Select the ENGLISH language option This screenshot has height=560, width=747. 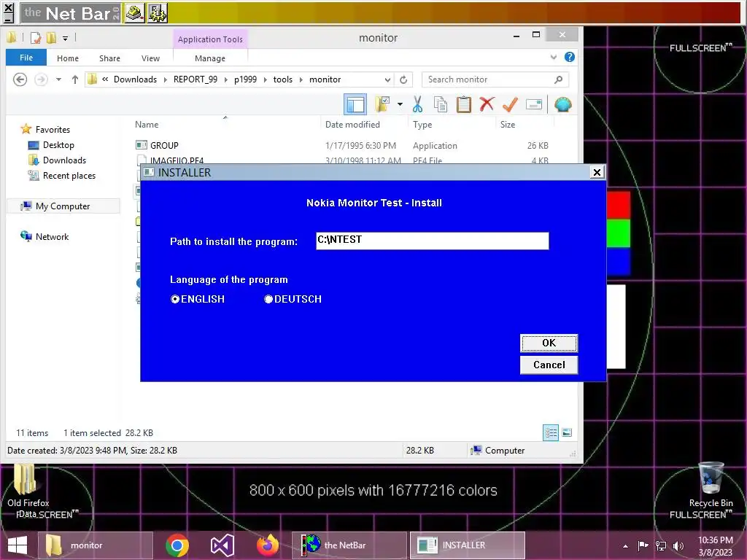coord(197,299)
